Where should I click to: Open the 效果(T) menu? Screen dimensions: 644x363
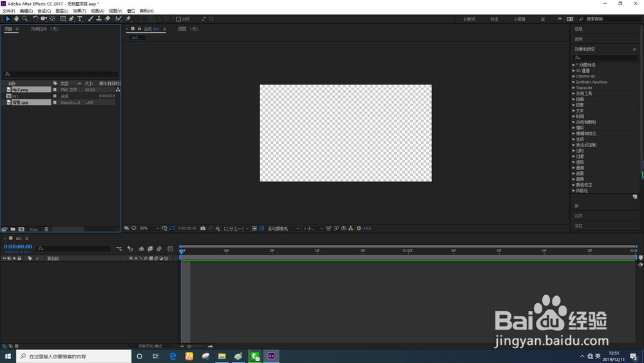coord(80,11)
